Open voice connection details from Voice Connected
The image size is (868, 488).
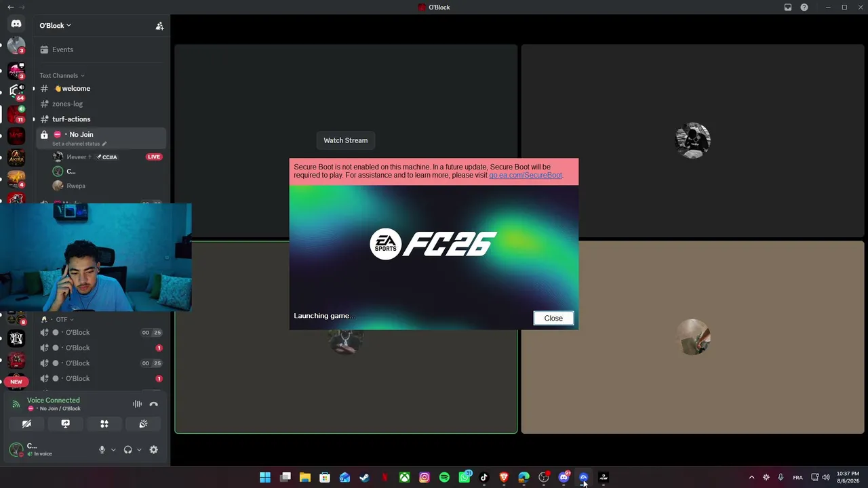[54, 401]
